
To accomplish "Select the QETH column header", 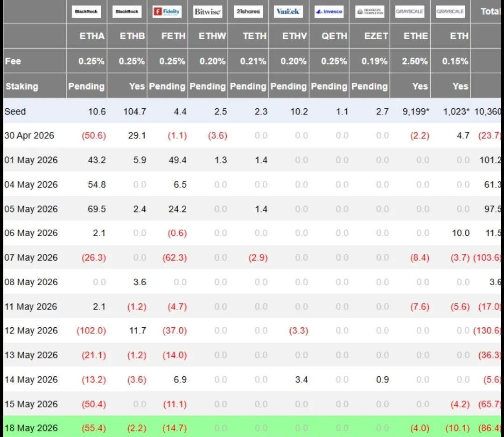I will coord(334,36).
